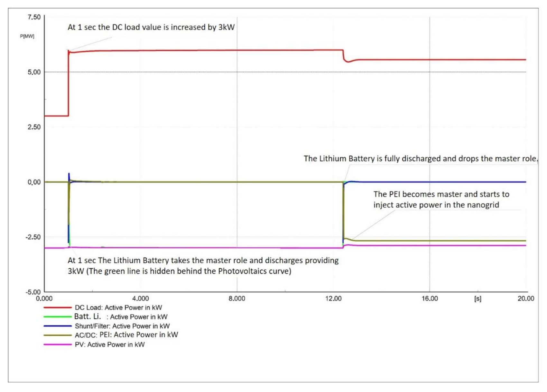Click the red DC Load legend line
The width and height of the screenshot is (547, 392).
(58, 307)
